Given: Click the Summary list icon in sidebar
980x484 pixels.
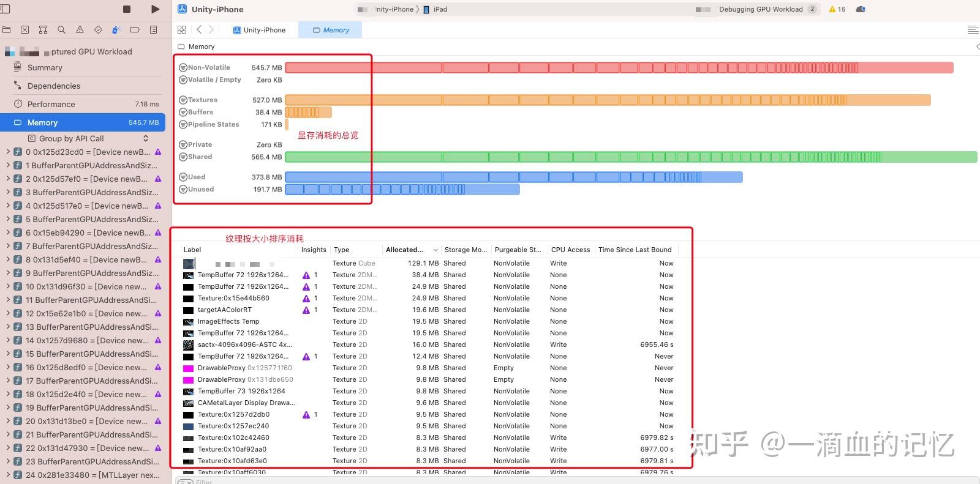Looking at the screenshot, I should coord(18,67).
